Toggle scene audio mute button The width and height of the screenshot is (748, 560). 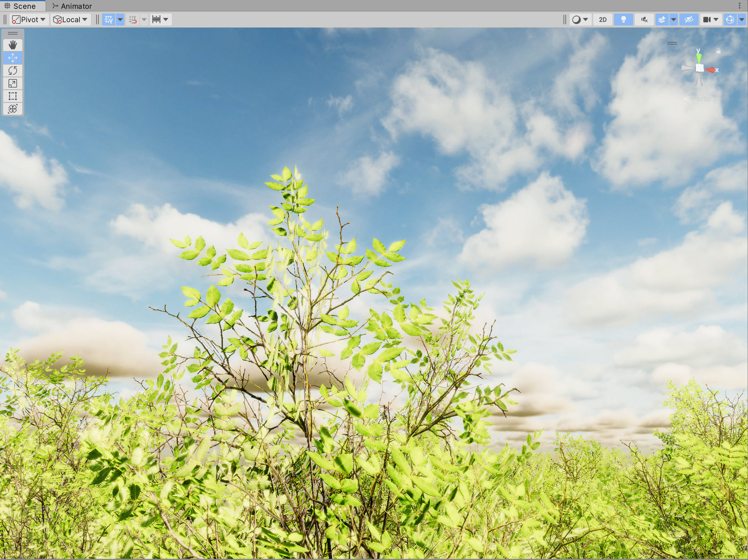(x=644, y=20)
